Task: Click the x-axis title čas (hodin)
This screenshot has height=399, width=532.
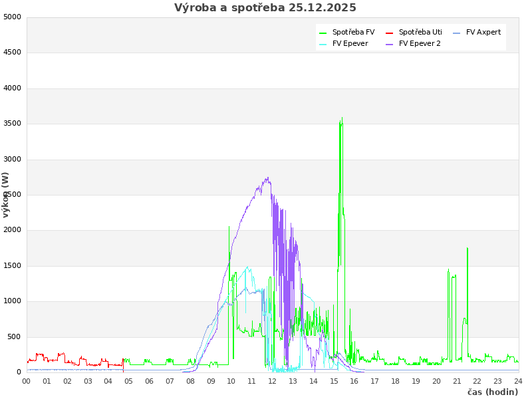Action: [x=492, y=392]
